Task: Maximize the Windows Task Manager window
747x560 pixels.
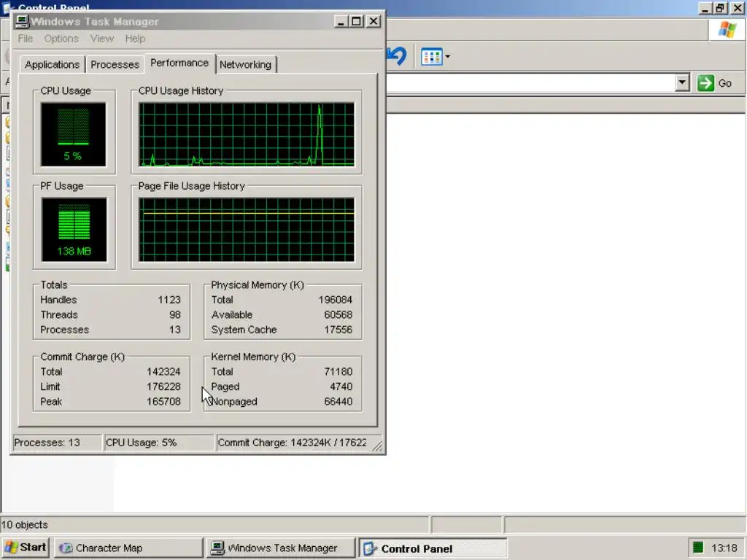Action: (x=356, y=21)
